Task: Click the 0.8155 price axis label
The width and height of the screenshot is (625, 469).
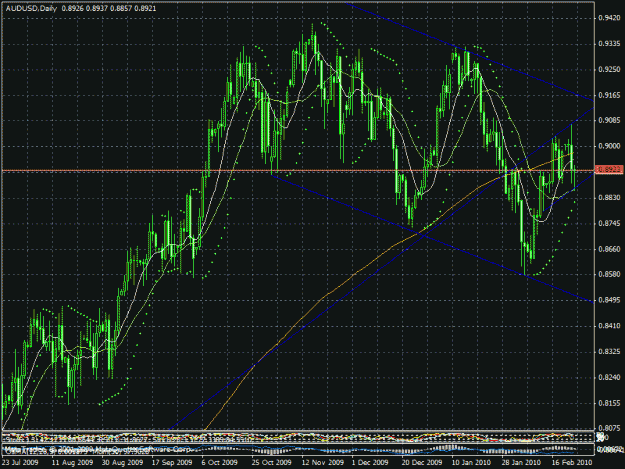Action: coord(609,403)
